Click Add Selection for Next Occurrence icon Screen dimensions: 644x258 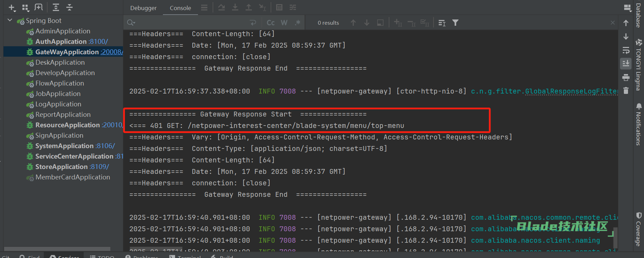(x=398, y=23)
